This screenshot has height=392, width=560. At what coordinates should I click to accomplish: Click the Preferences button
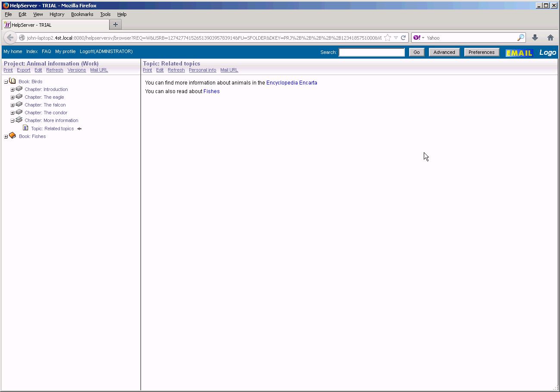(x=482, y=52)
